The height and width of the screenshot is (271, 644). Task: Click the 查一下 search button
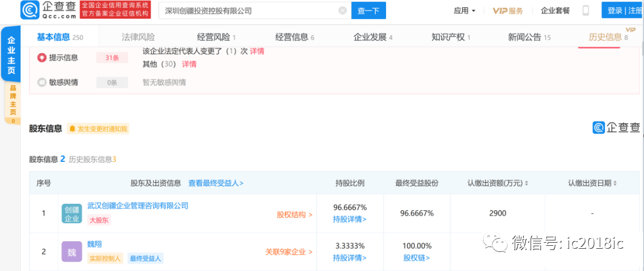click(369, 11)
